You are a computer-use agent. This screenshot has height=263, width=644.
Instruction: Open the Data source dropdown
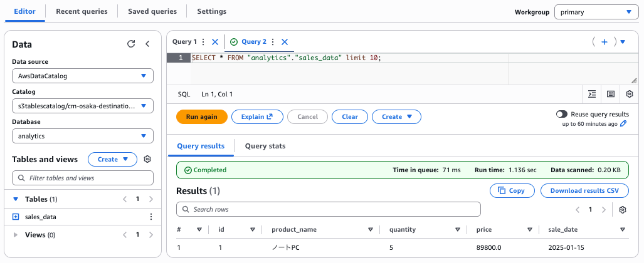83,76
